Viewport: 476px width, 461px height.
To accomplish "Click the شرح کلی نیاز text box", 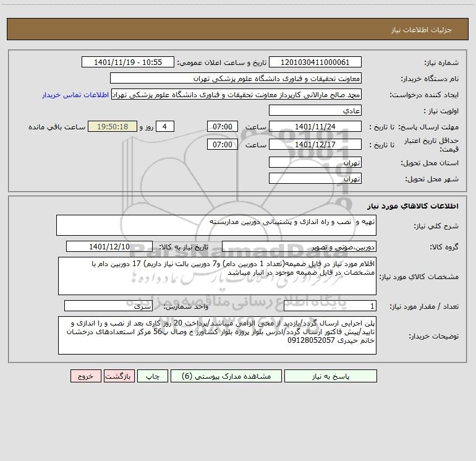I will tap(216, 225).
